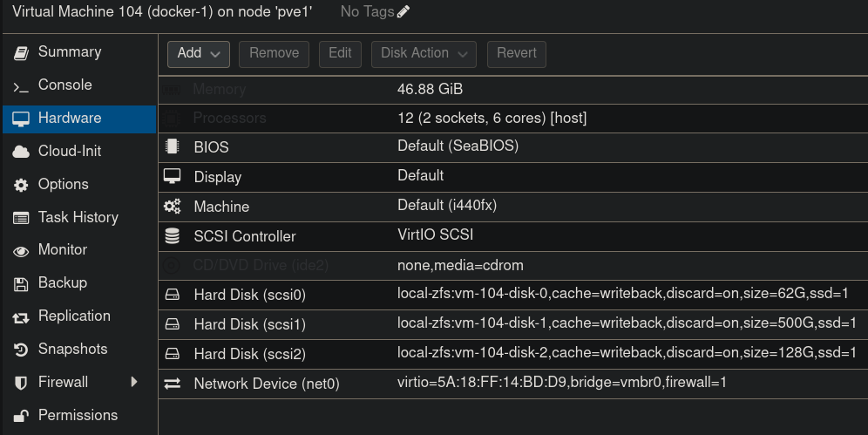Viewport: 868px width, 435px height.
Task: Select the Hard Disk (scsi1) row
Action: (512, 324)
